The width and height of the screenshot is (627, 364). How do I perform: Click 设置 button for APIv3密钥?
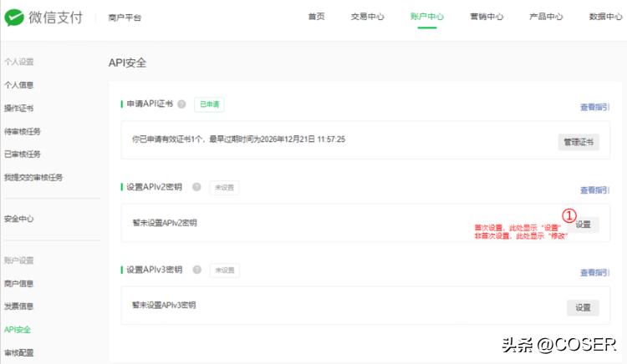tap(583, 308)
